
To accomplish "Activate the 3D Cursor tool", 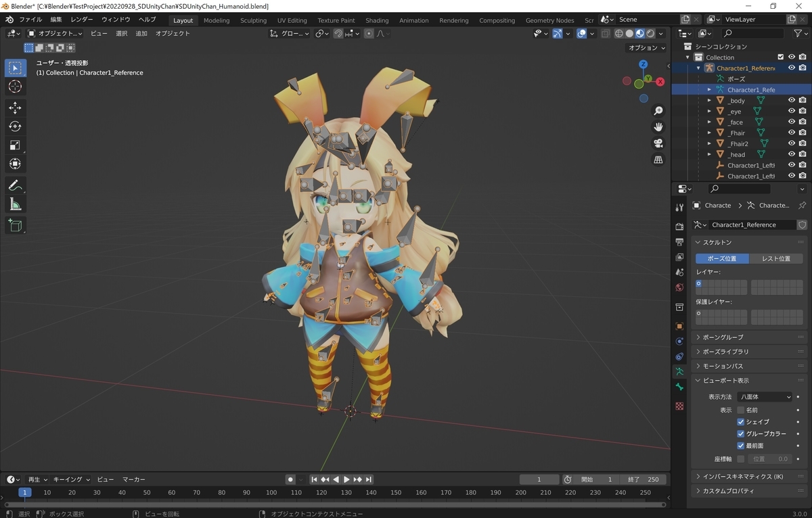I will [x=16, y=87].
